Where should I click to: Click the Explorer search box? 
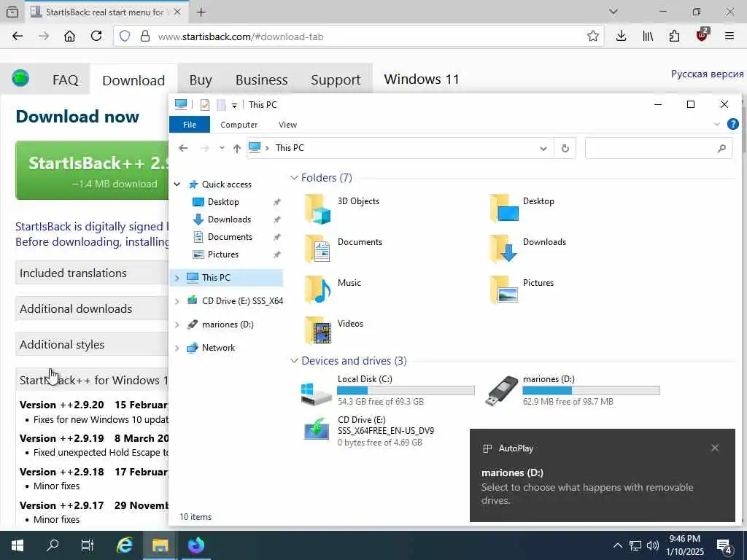659,148
